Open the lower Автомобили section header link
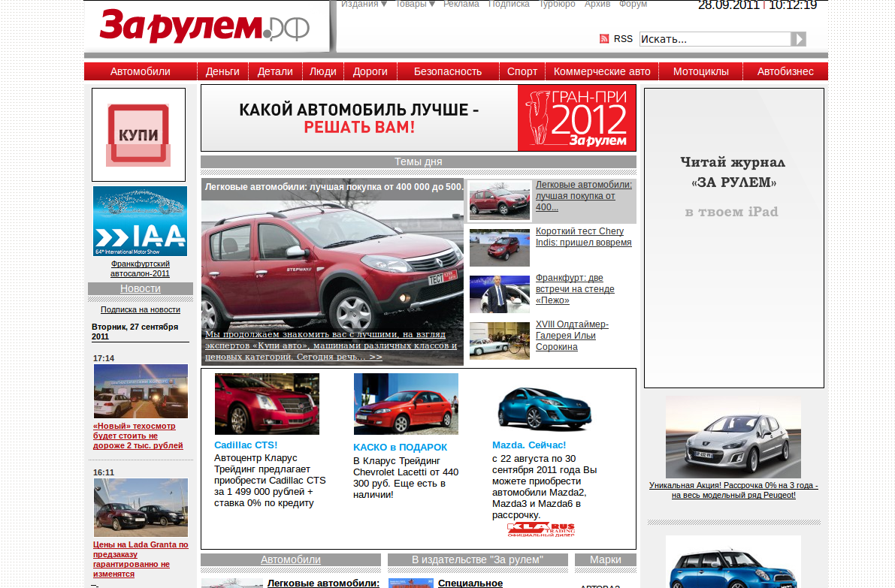Screen dimensions: 895x588 coord(291,559)
